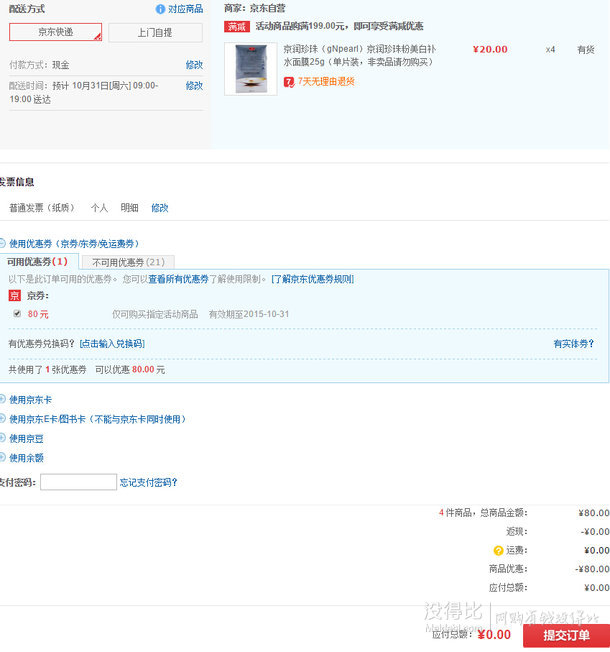Open 有实体券? link
Image resolution: width=610 pixels, height=652 pixels.
[x=574, y=343]
